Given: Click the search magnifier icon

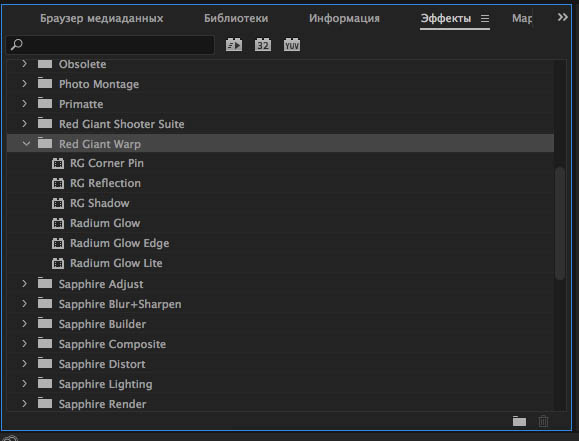Looking at the screenshot, I should 17,45.
